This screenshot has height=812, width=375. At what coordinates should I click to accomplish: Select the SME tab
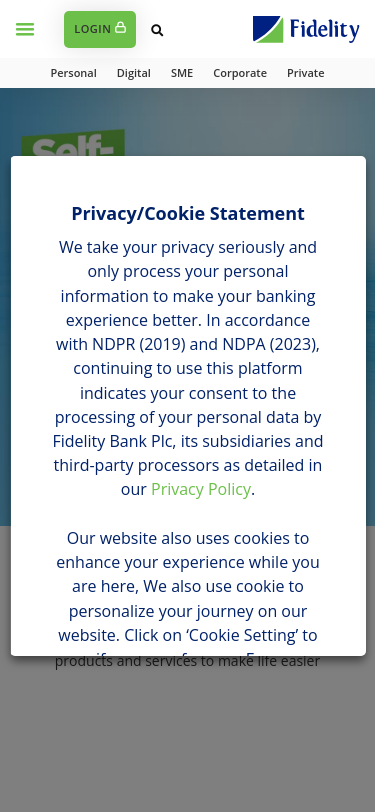click(182, 73)
